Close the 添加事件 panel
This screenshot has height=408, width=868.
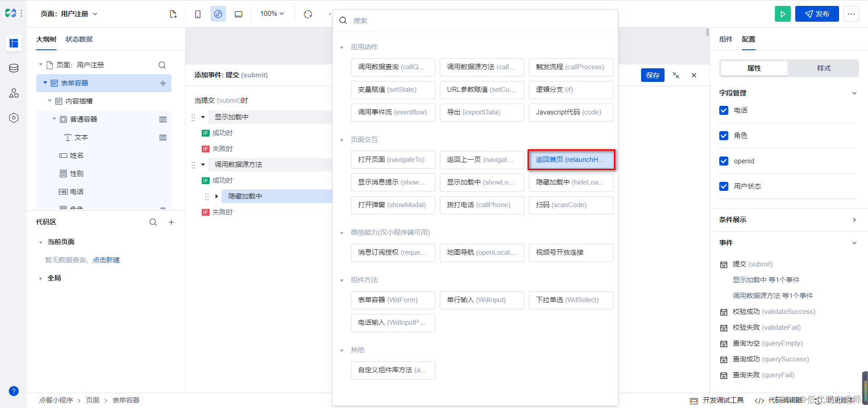[694, 75]
